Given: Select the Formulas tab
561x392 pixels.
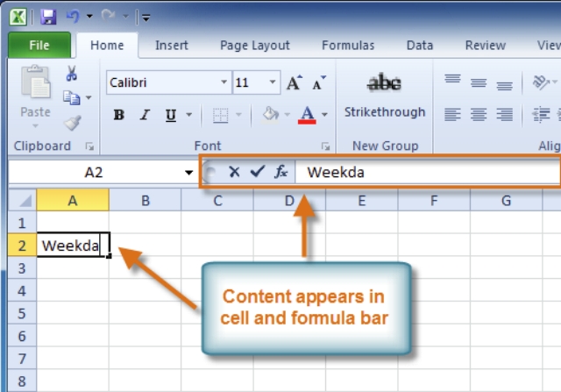Looking at the screenshot, I should point(348,45).
